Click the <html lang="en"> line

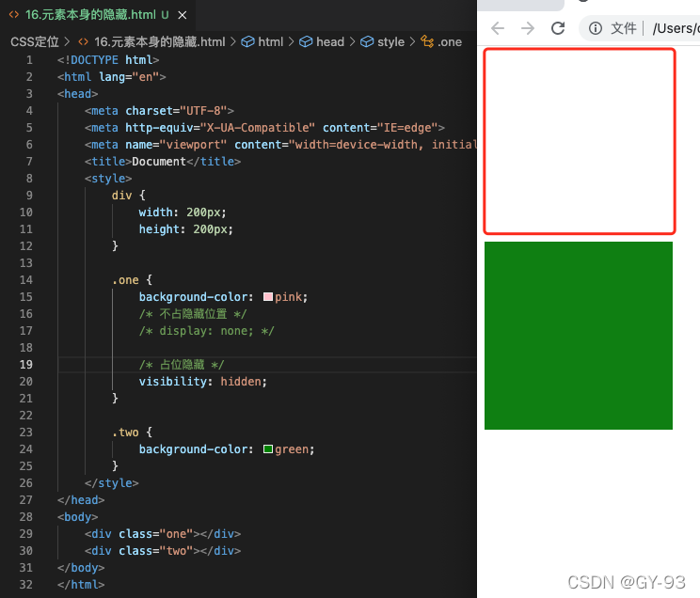pos(112,77)
